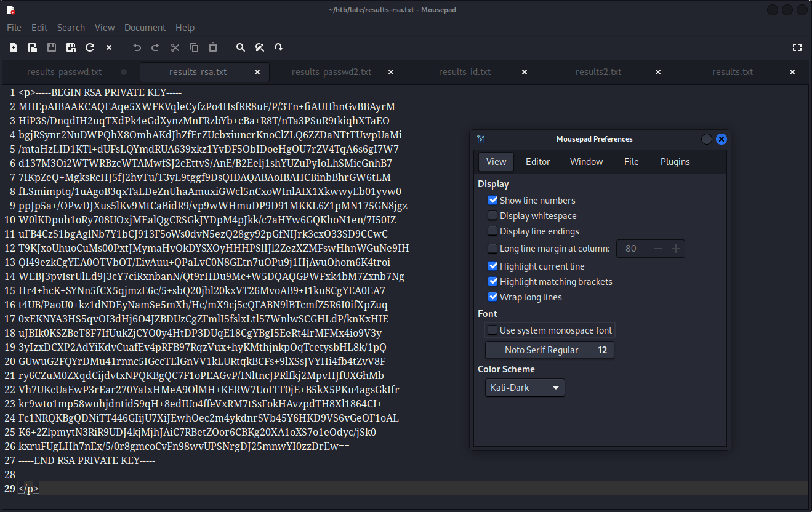The width and height of the screenshot is (812, 512).
Task: Open the Document menu
Action: pyautogui.click(x=145, y=28)
